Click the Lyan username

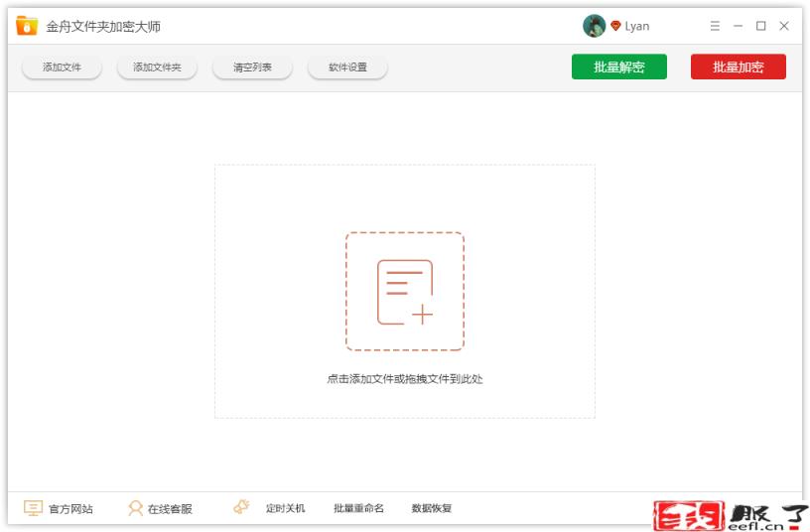click(x=637, y=26)
